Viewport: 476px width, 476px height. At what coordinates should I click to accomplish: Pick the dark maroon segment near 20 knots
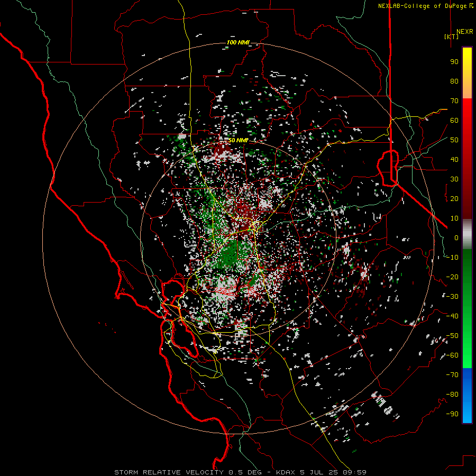click(x=467, y=199)
